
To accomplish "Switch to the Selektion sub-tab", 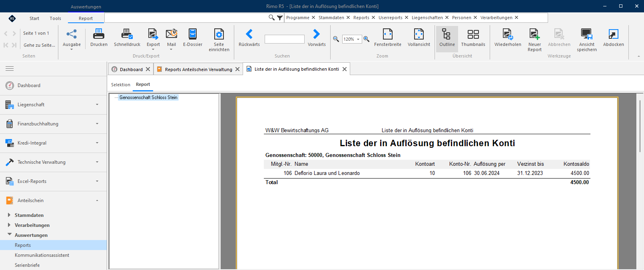I will [x=121, y=85].
